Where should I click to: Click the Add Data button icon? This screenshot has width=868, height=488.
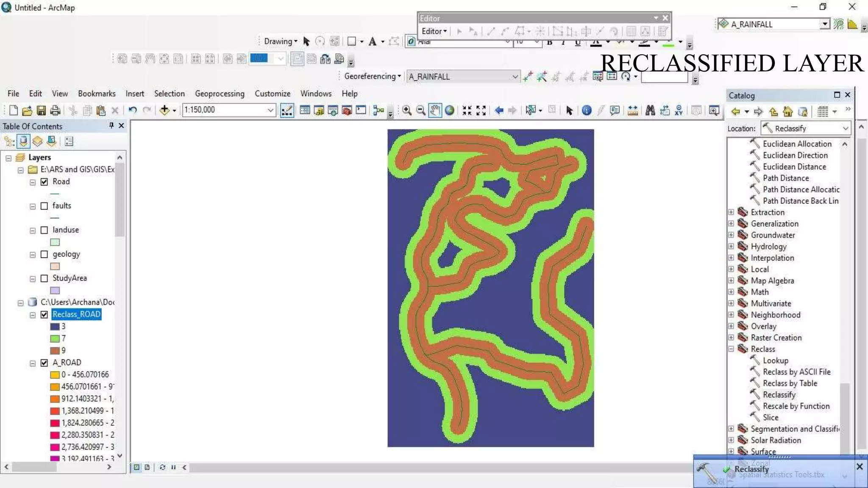164,111
